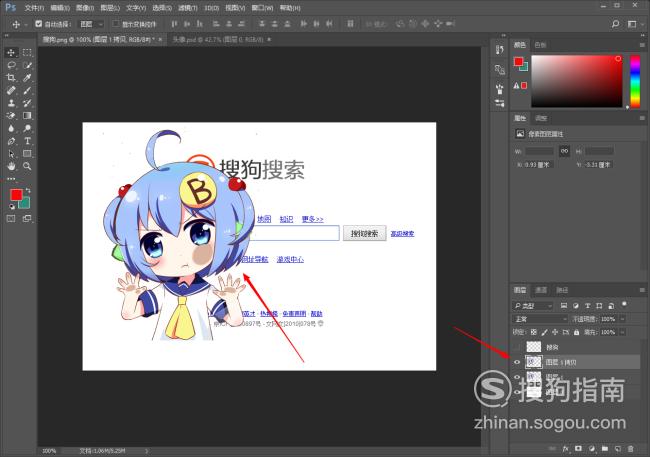
Task: Click the zoom percentage field in status bar
Action: (x=49, y=450)
